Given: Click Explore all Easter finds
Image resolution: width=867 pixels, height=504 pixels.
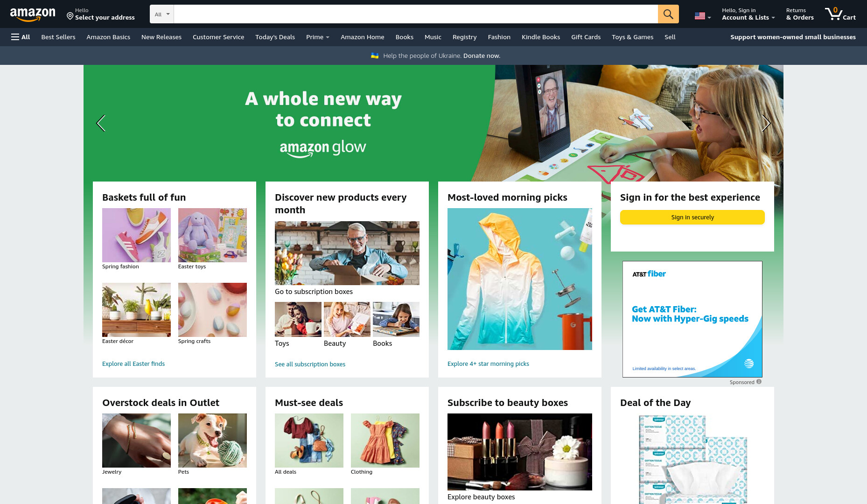Looking at the screenshot, I should click(x=133, y=364).
